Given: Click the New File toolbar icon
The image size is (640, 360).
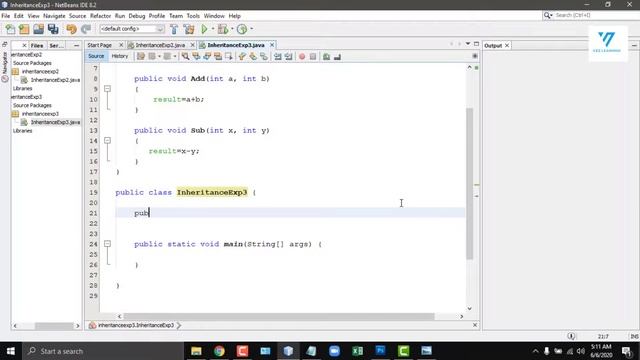Looking at the screenshot, I should tap(10, 29).
